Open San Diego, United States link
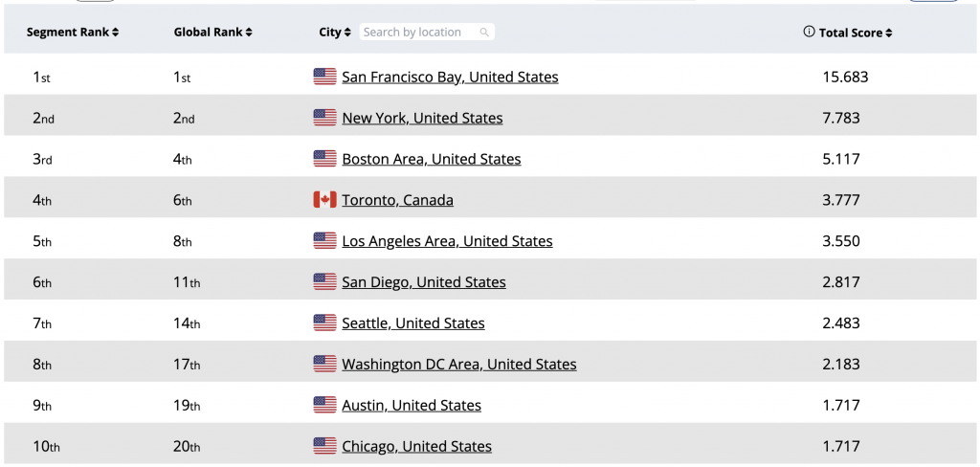 click(423, 282)
